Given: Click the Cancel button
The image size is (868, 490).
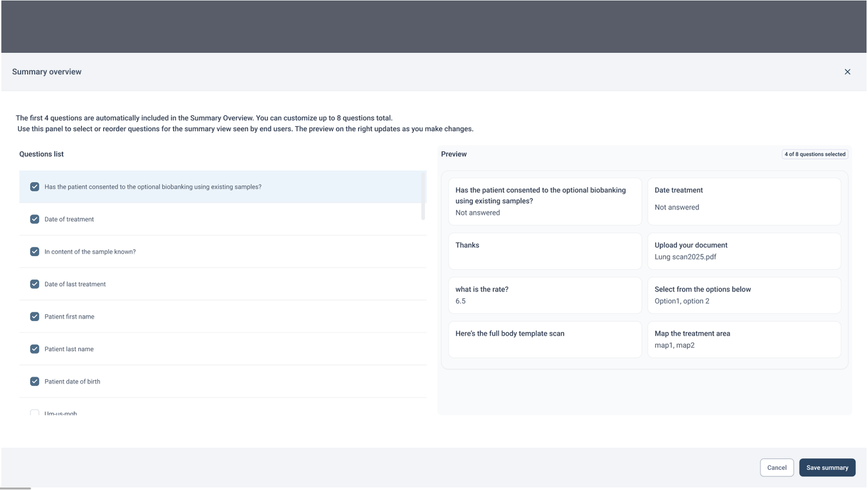Looking at the screenshot, I should [777, 468].
